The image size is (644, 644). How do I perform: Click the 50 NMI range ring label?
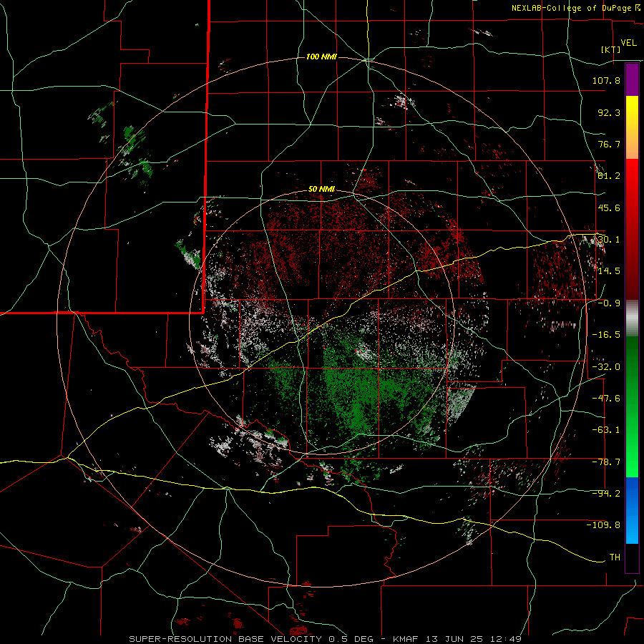pos(321,189)
